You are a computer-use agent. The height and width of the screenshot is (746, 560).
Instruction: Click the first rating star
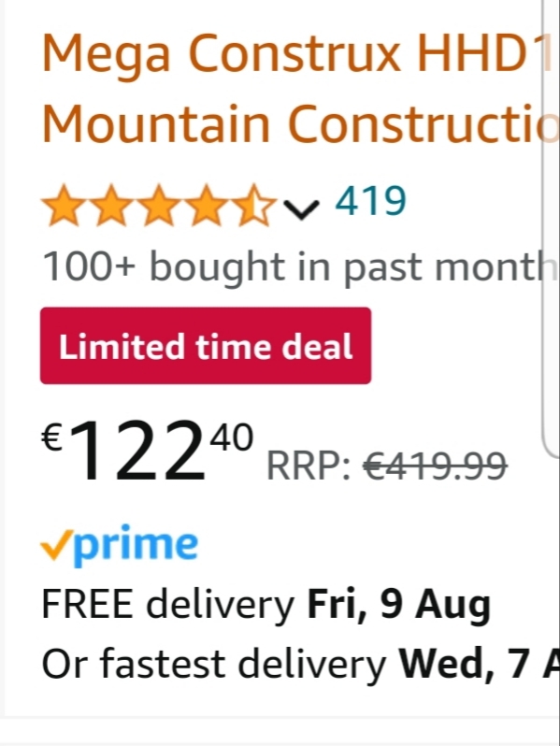click(63, 205)
